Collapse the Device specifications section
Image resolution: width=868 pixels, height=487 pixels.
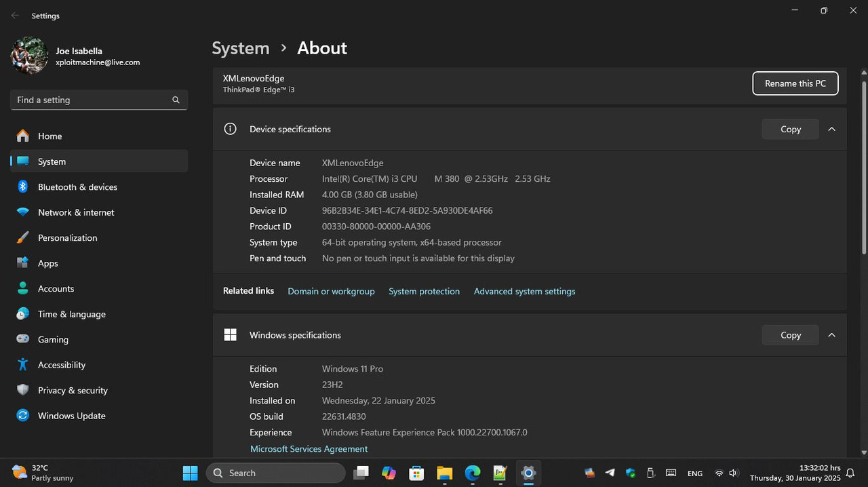coord(831,129)
